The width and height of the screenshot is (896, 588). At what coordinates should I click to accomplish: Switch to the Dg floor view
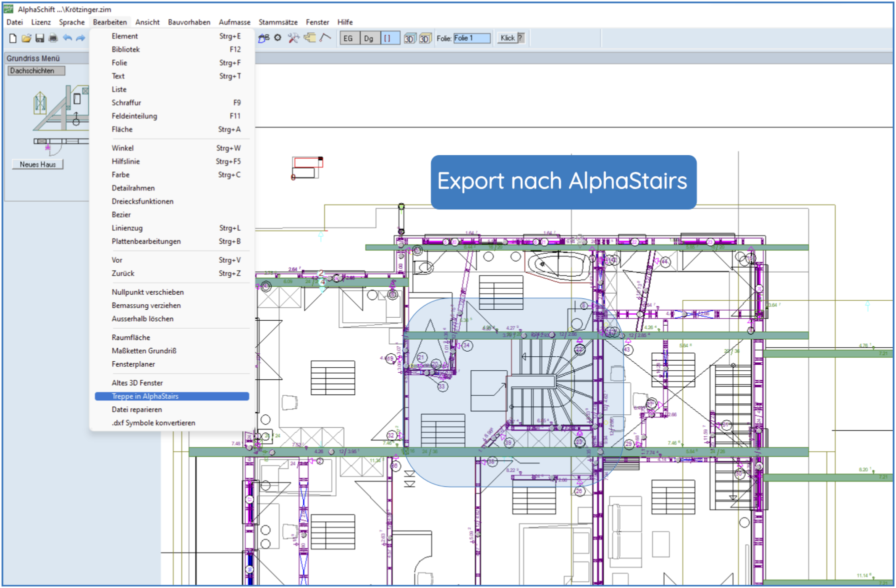(x=369, y=38)
